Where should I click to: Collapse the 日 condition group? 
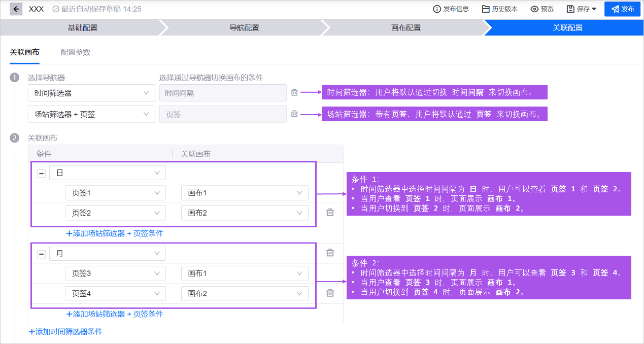(42, 173)
